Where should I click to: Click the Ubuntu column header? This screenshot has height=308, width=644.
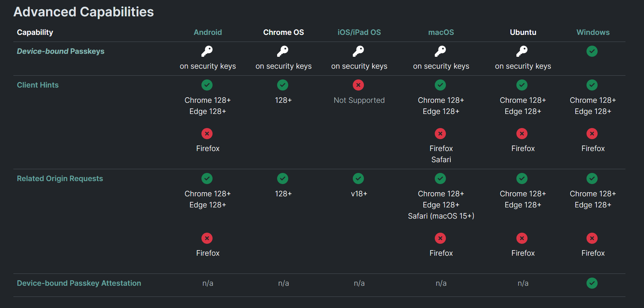[523, 32]
